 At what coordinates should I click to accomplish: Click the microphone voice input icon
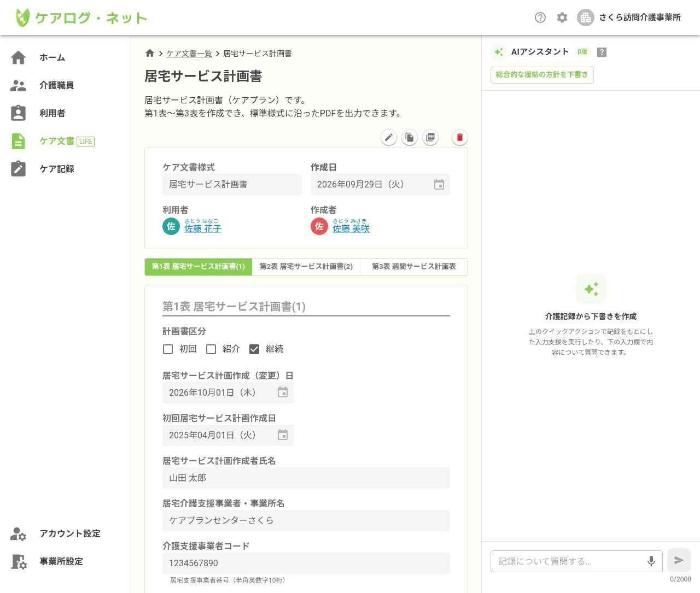651,561
